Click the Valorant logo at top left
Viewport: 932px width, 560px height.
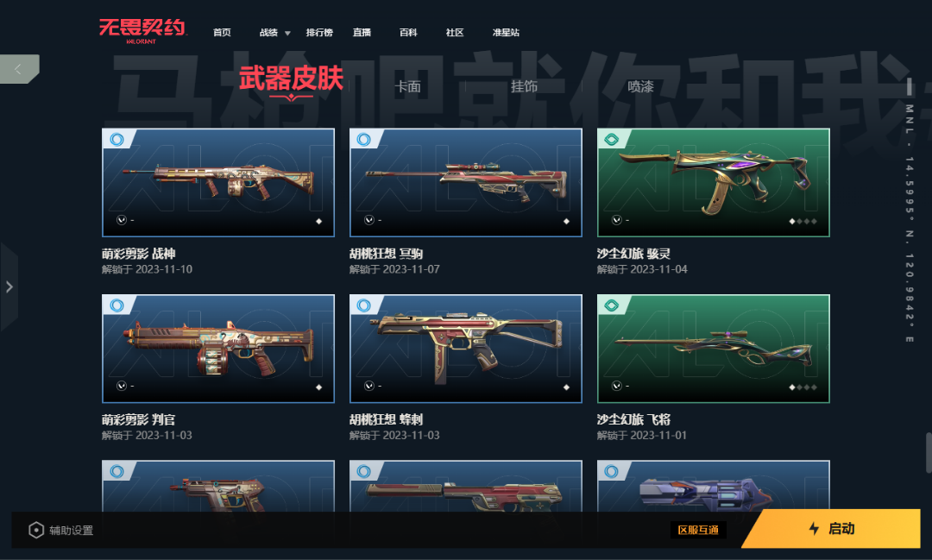point(142,30)
